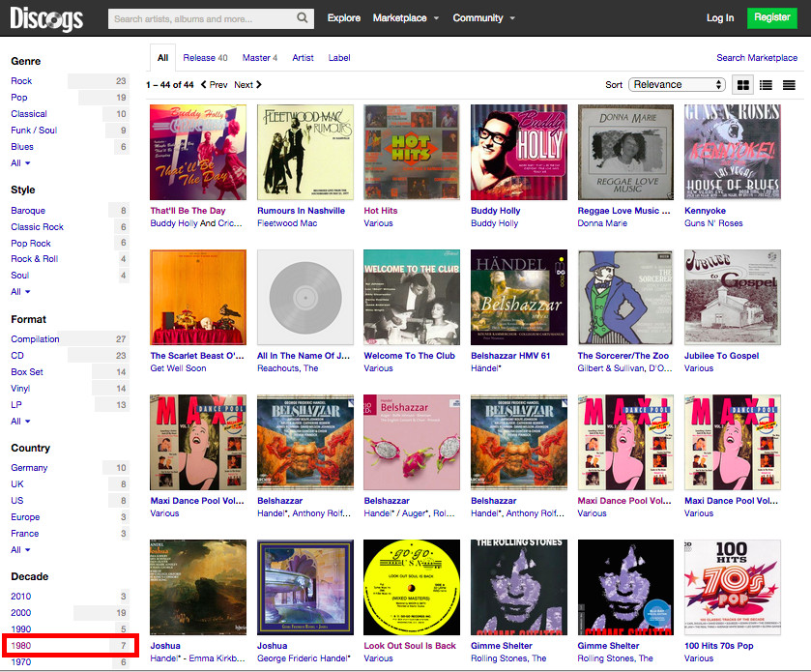Click the green Register button
This screenshot has width=811, height=672.
point(771,18)
